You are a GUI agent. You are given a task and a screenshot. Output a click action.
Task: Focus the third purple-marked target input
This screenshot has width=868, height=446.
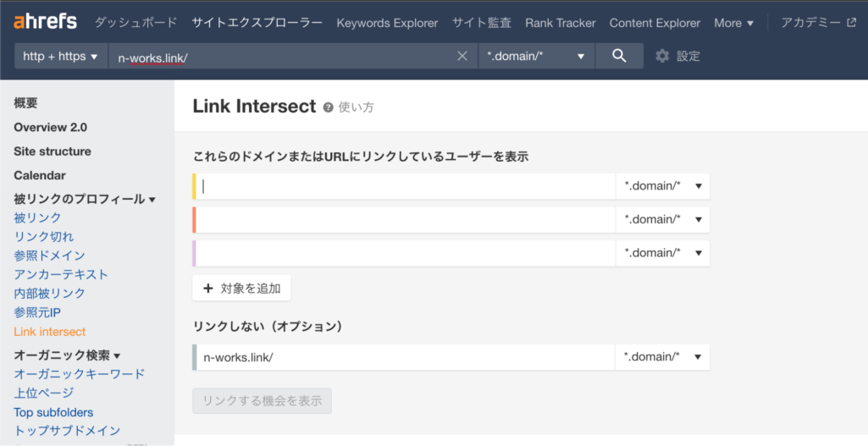(404, 253)
